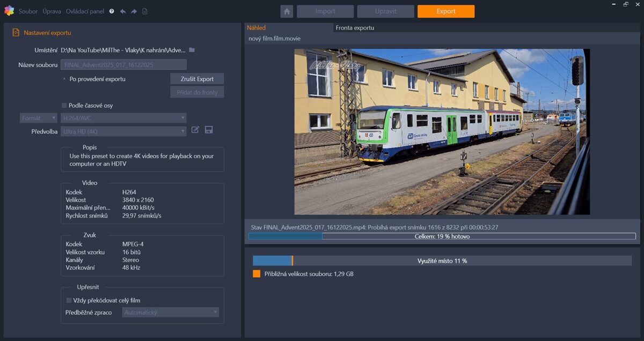Enable the 'Podle časové osy' checkbox

click(x=64, y=106)
